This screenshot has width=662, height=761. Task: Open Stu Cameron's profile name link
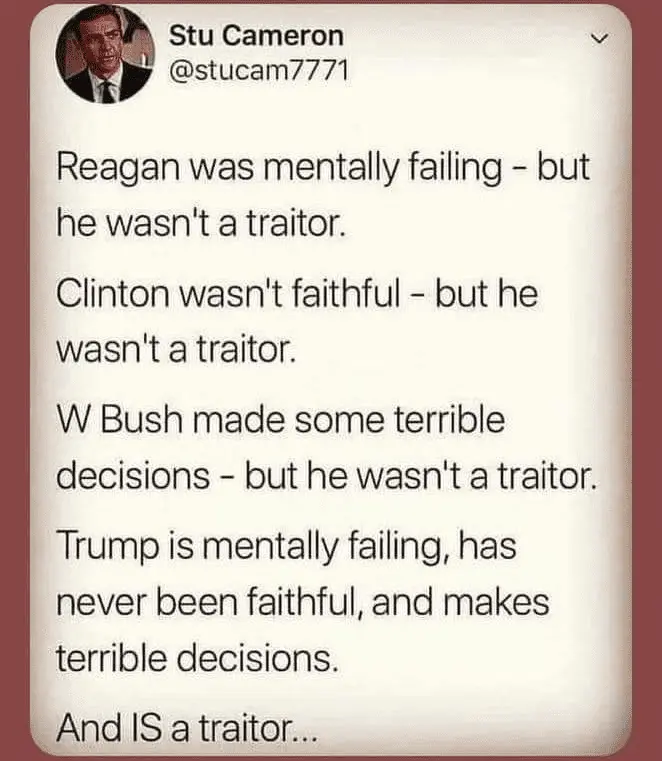256,36
